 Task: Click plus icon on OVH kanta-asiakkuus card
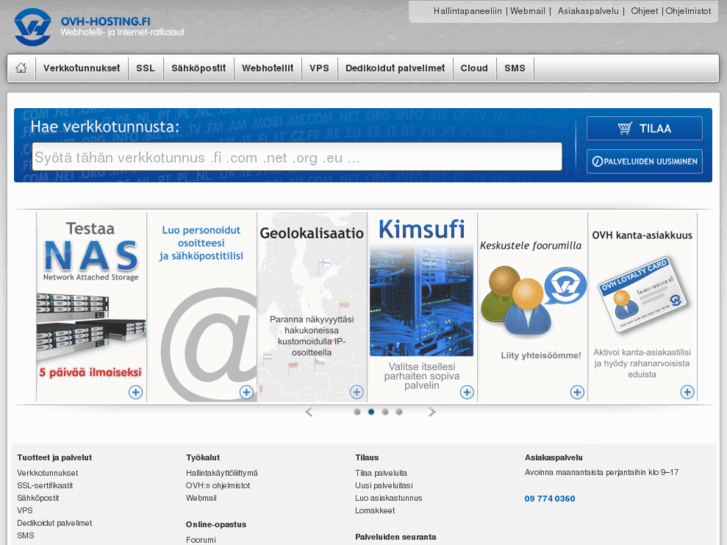click(687, 392)
